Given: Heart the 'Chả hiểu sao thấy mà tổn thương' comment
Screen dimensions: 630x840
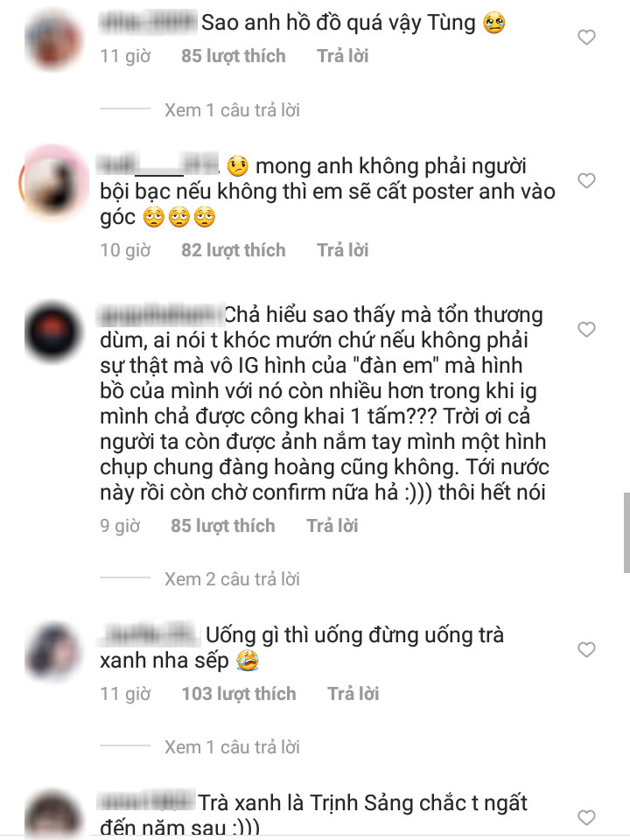Looking at the screenshot, I should tap(586, 330).
